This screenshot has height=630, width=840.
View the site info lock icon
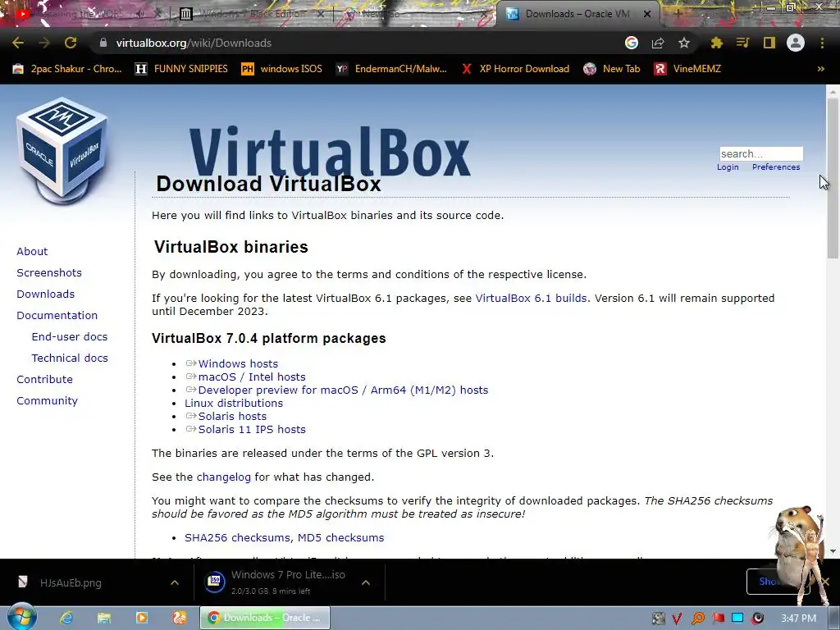[x=103, y=43]
